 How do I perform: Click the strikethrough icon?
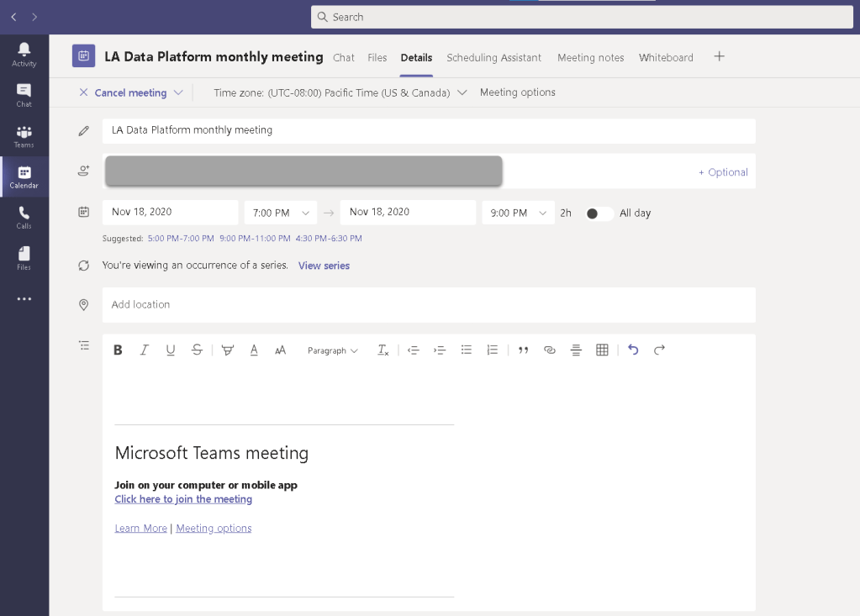197,350
